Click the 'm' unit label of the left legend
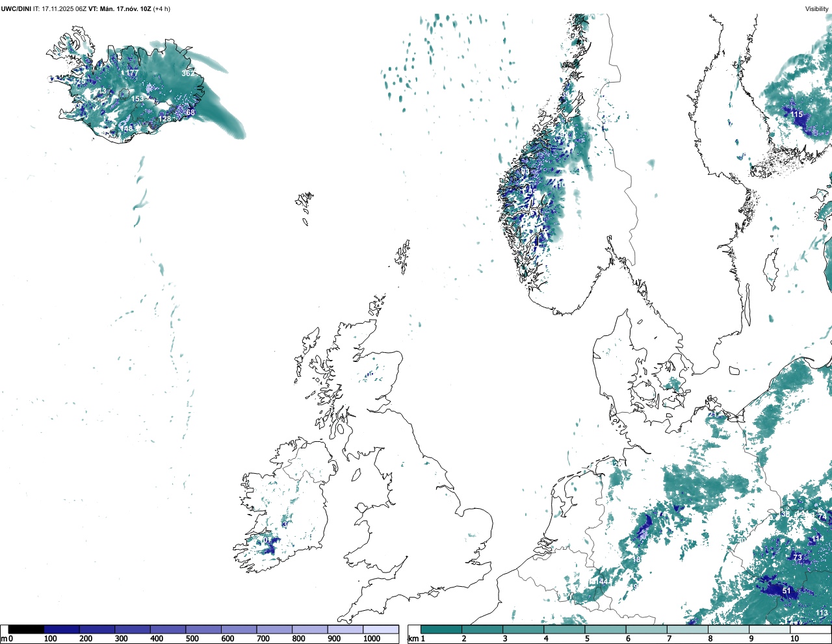 point(4,639)
